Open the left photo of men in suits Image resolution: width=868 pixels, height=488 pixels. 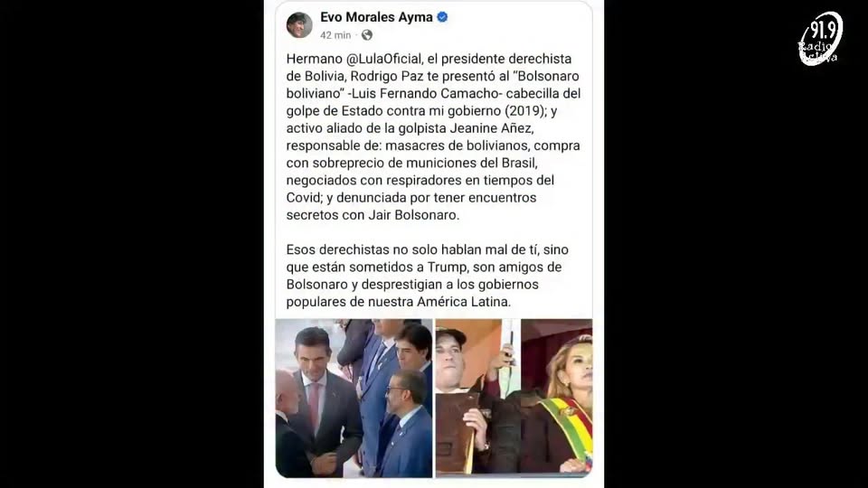tap(354, 399)
